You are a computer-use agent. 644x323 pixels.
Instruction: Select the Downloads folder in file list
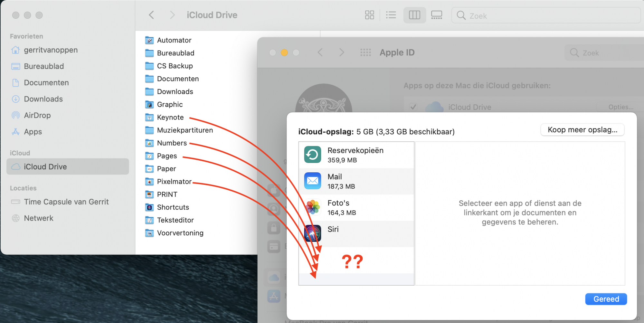(169, 91)
